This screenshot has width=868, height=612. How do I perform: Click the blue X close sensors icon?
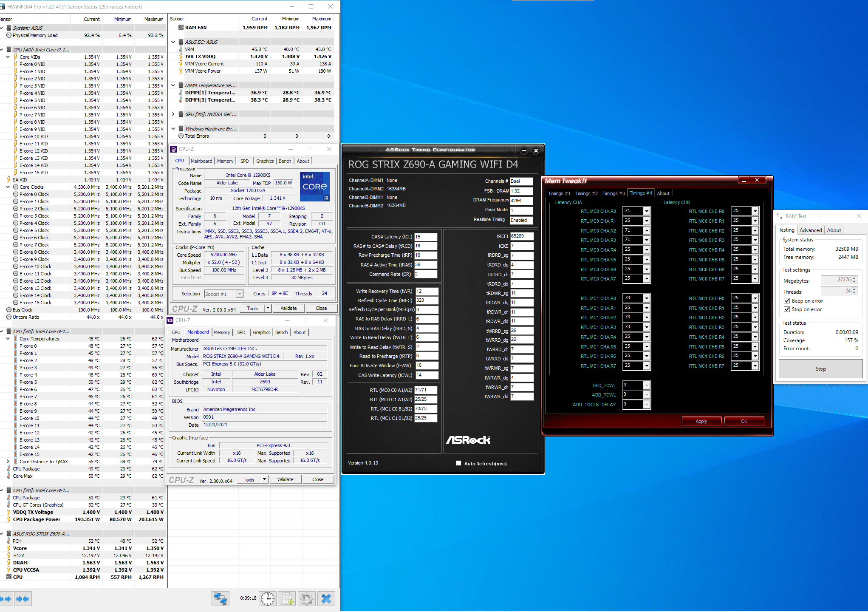pyautogui.click(x=326, y=599)
